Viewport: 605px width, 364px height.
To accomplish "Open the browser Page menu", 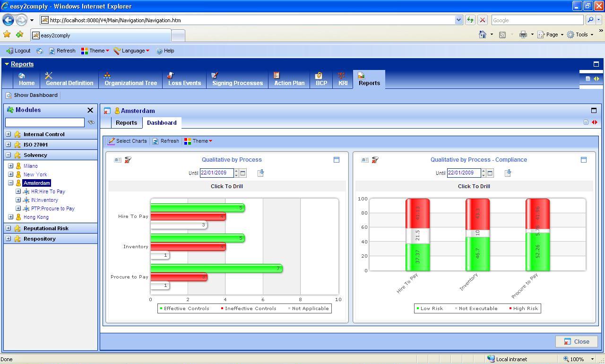I will pyautogui.click(x=550, y=35).
